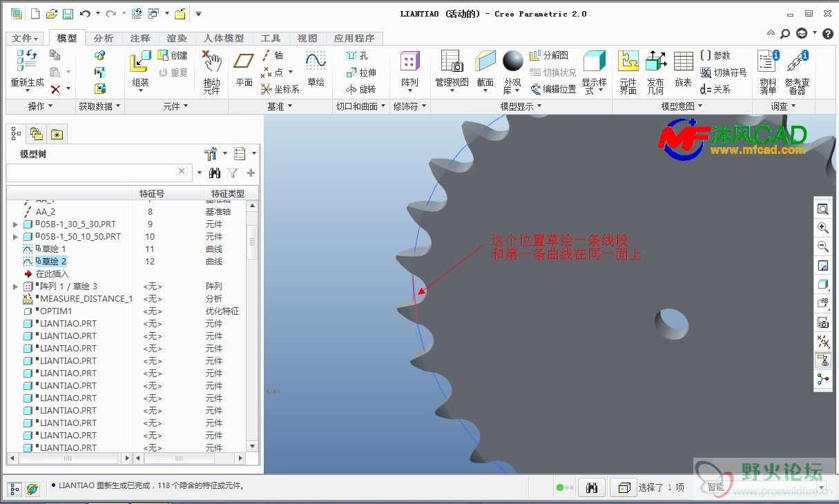Start the 草绘 (Sketch) tool in ribbon
Screen dimensions: 839x504
point(316,69)
